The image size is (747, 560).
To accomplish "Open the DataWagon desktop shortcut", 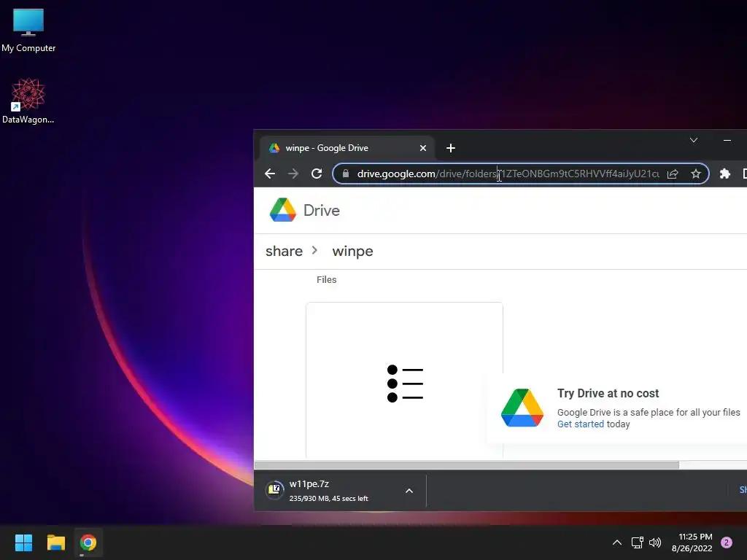I will (28, 101).
